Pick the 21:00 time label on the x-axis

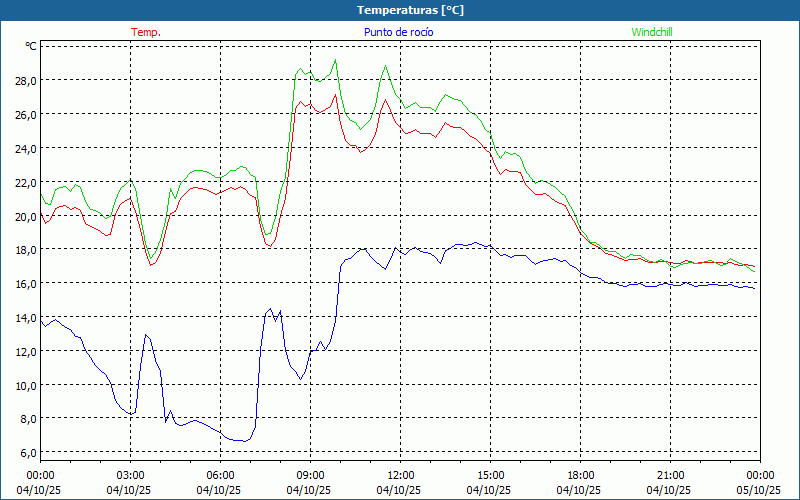[670, 475]
